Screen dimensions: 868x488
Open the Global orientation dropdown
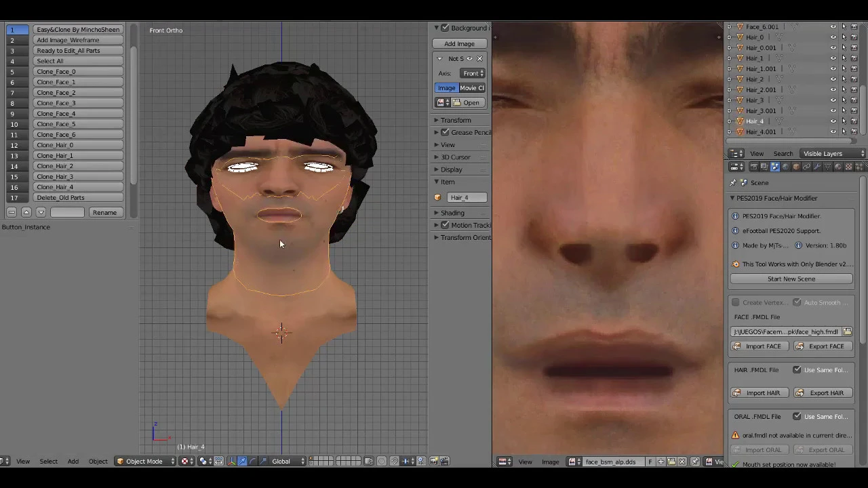pos(288,461)
